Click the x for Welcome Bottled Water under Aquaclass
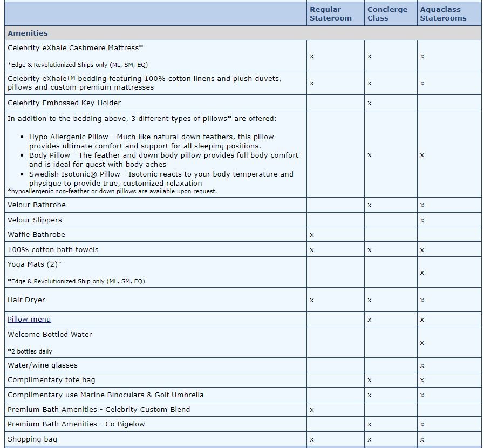 [422, 343]
